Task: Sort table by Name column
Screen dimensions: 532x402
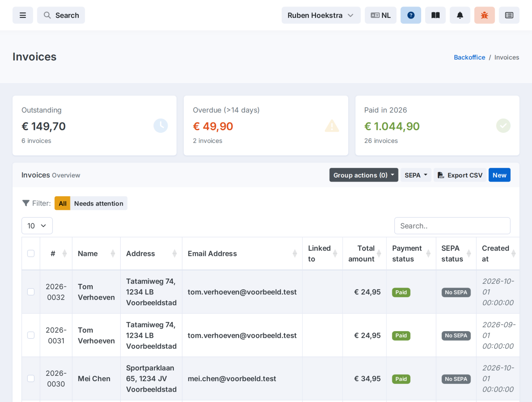Action: pos(96,253)
